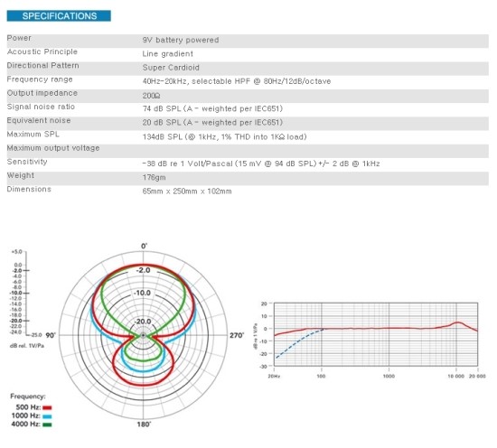Click the '100' axis label on response chart
The image size is (497, 448).
[321, 376]
